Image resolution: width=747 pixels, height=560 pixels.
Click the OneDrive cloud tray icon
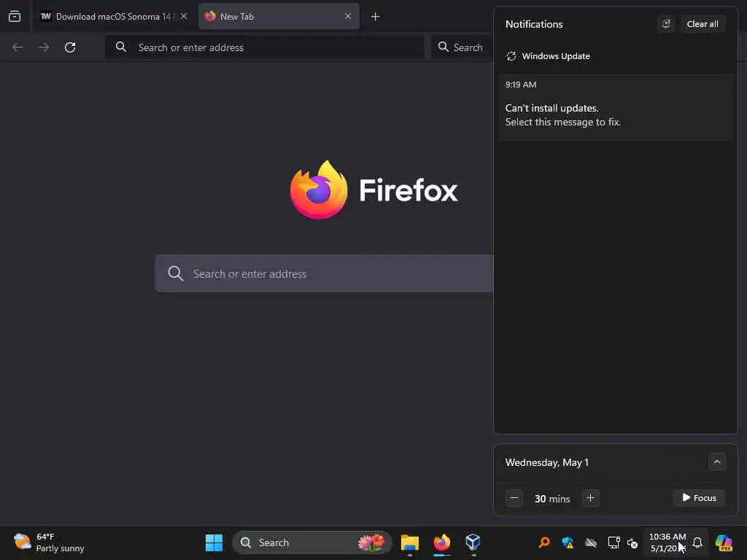(x=591, y=542)
